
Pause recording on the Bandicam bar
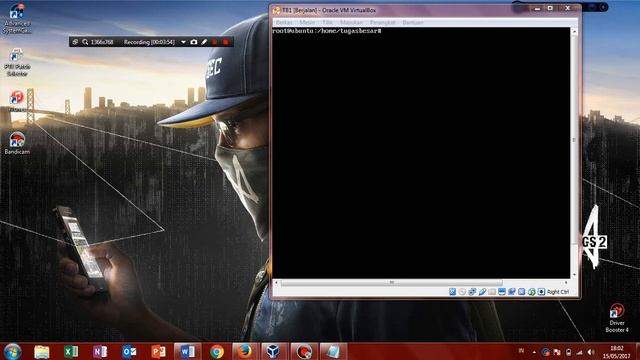point(215,42)
